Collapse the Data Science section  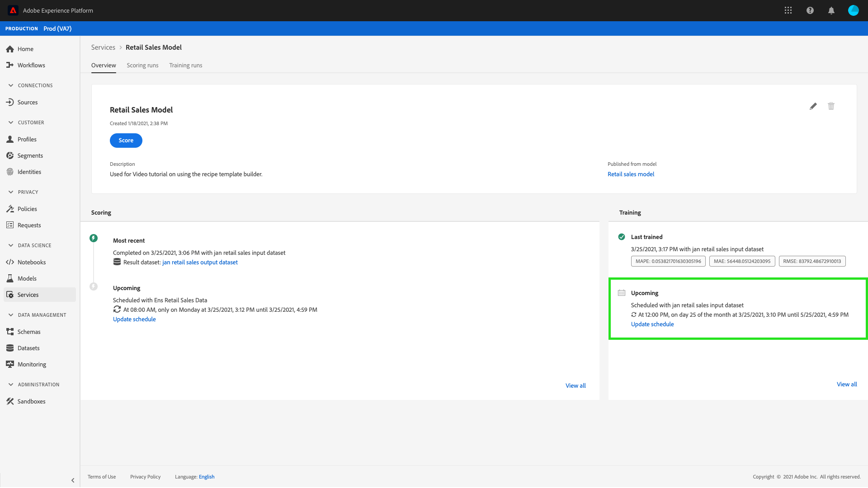[x=11, y=245]
